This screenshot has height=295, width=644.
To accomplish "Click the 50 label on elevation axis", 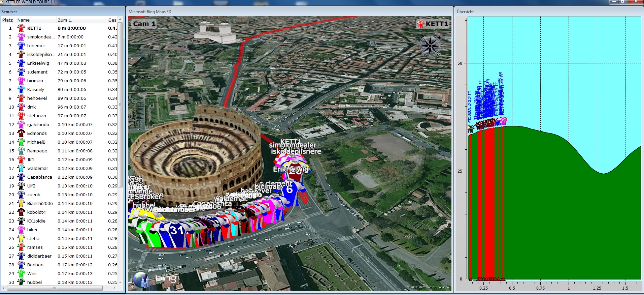I will tap(460, 63).
